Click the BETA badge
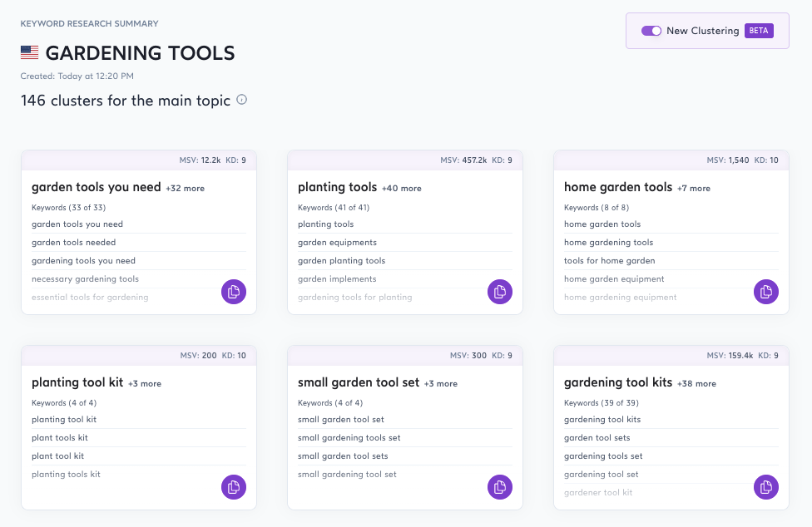Image resolution: width=812 pixels, height=527 pixels. pyautogui.click(x=759, y=31)
